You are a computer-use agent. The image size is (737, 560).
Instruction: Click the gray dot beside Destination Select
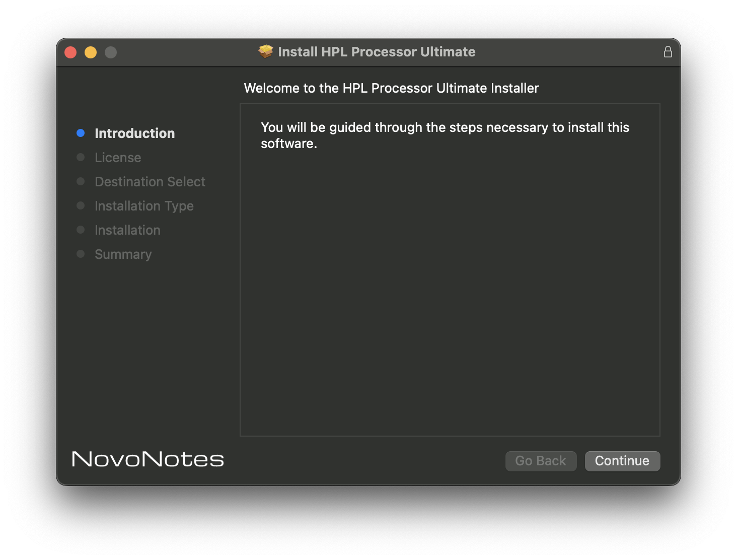(x=81, y=181)
